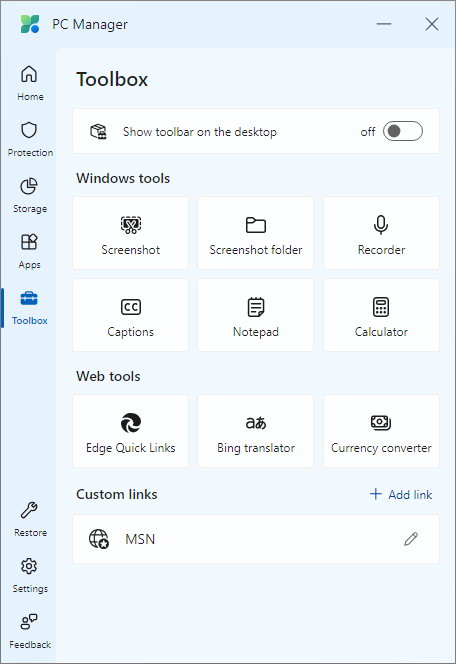Launch the Screenshot tool
The height and width of the screenshot is (664, 456).
(x=130, y=233)
